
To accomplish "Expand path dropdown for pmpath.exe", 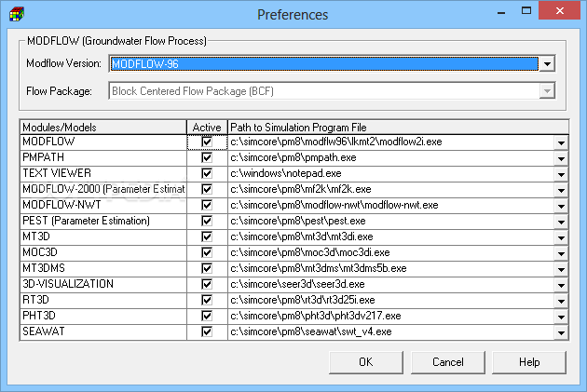I will pos(561,158).
